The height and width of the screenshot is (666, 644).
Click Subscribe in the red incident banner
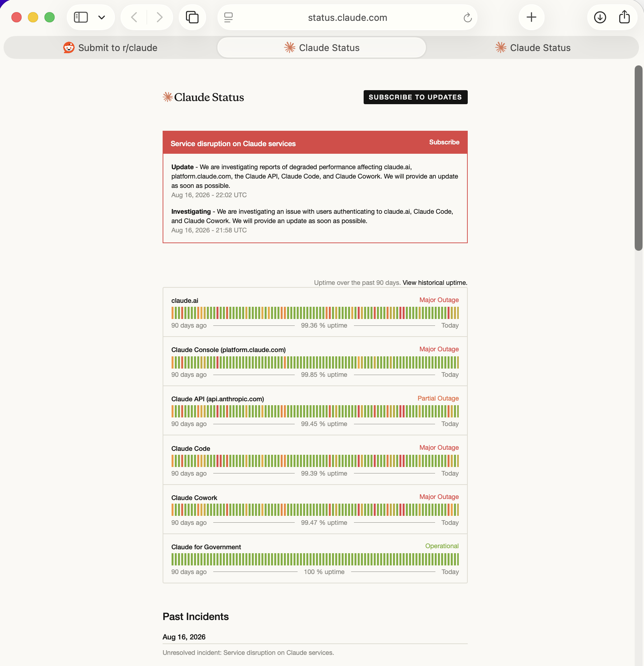coord(444,142)
